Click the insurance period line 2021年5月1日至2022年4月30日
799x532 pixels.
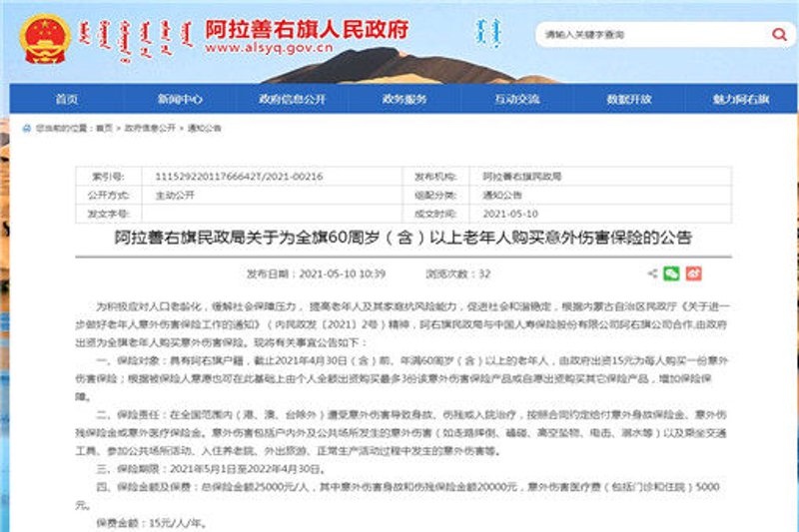[x=211, y=469]
